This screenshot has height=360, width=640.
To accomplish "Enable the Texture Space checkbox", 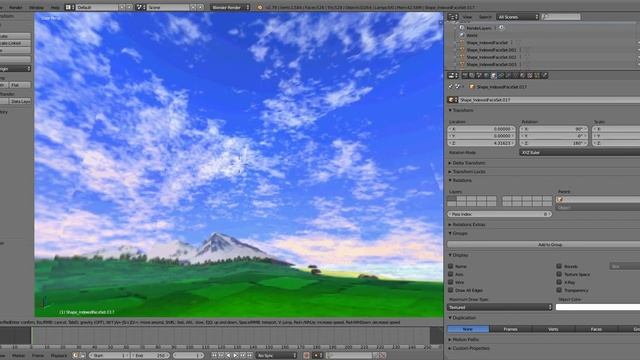I will coord(559,274).
